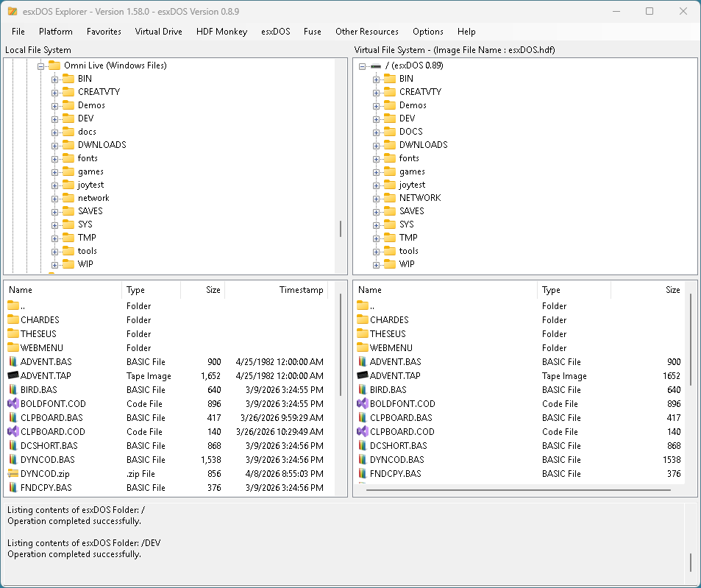Click the local CHARDES folder icon in file list
Viewport: 701px width, 588px height.
click(13, 319)
